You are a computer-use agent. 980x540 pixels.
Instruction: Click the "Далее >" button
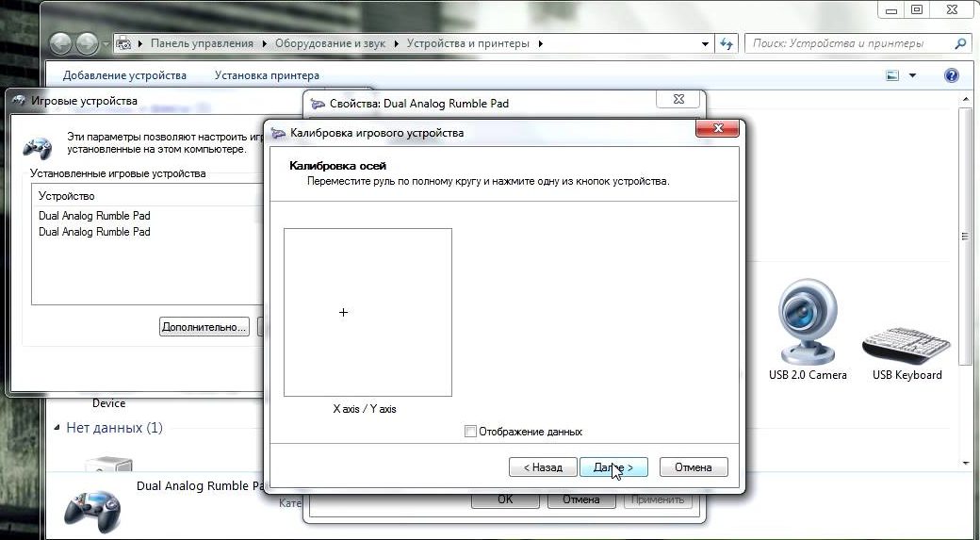[613, 466]
